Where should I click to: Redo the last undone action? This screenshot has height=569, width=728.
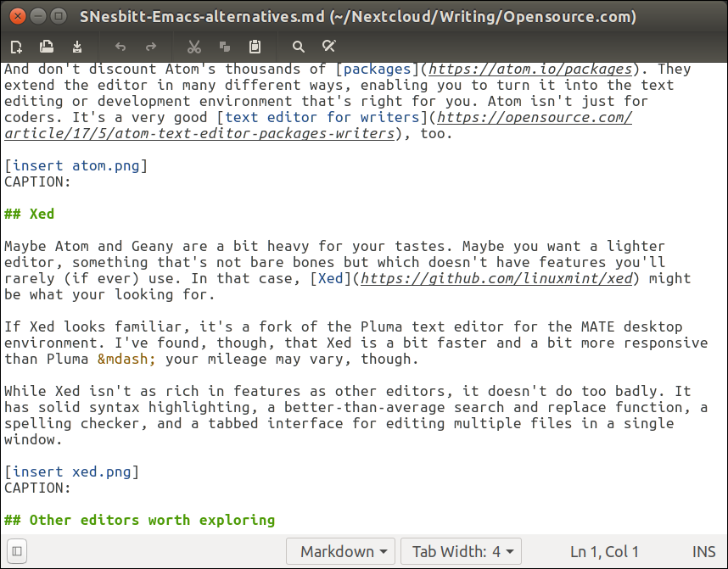point(151,47)
